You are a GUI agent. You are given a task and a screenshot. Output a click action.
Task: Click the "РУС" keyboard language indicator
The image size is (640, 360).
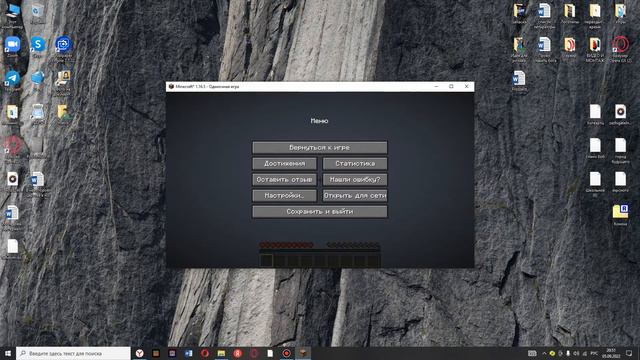point(594,353)
